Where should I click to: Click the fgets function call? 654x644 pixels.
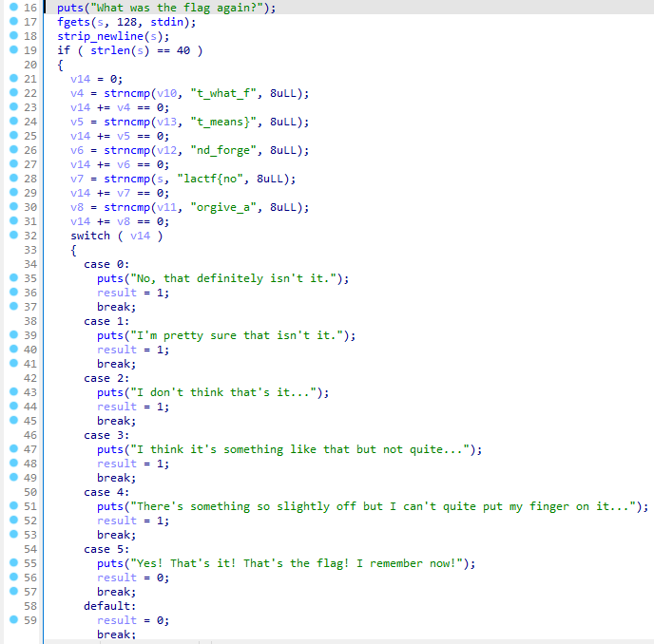tap(73, 22)
